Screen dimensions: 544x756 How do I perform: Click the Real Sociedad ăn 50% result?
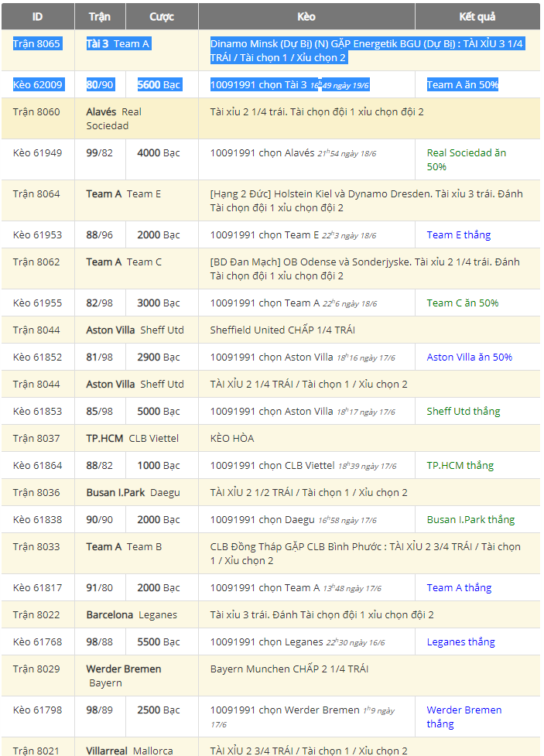(466, 159)
